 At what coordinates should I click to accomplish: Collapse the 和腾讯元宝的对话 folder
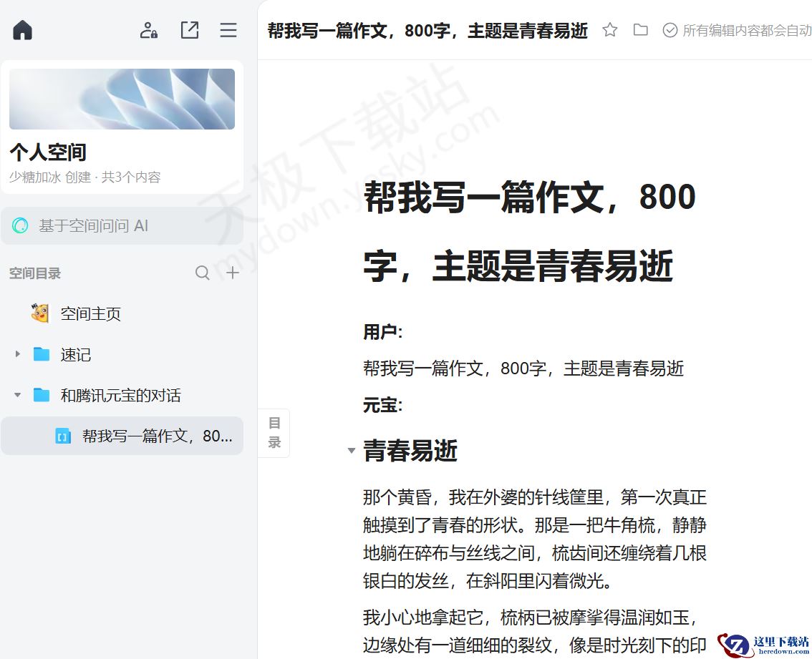click(x=17, y=395)
